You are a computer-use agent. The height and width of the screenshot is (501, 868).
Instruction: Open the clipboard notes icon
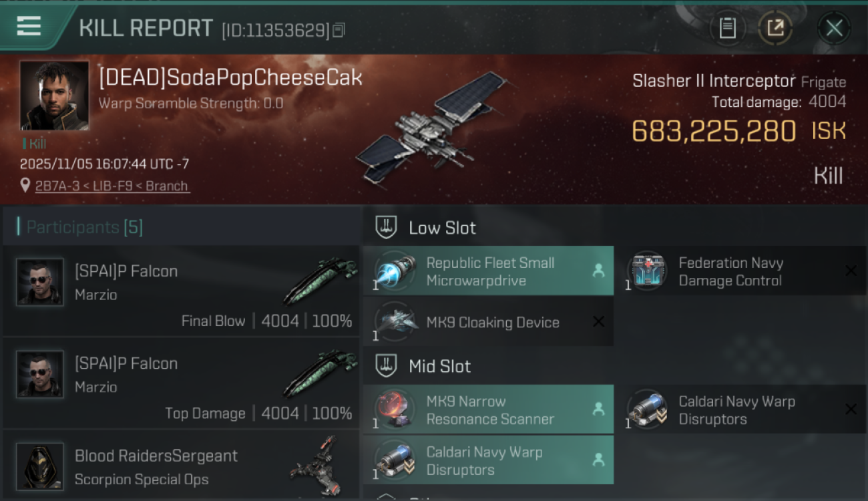(727, 28)
